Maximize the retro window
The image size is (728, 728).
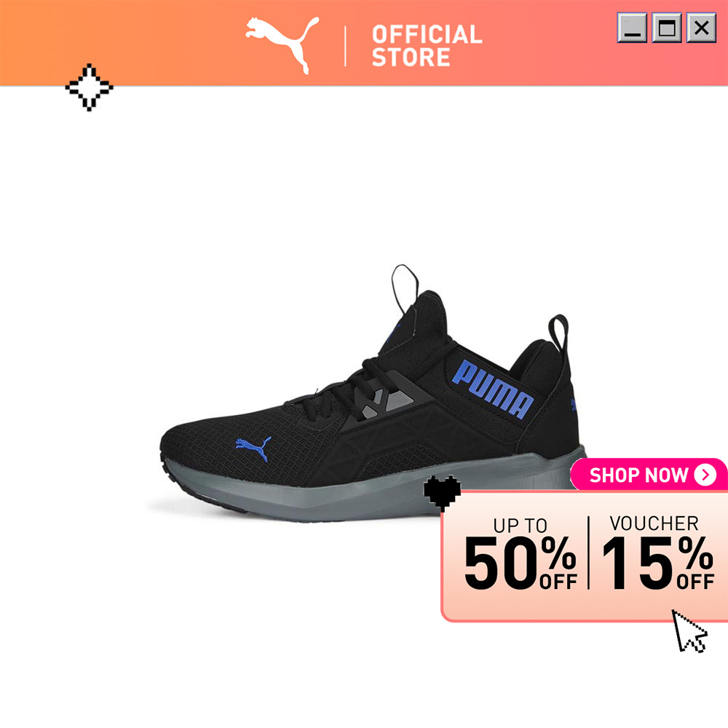click(x=667, y=28)
